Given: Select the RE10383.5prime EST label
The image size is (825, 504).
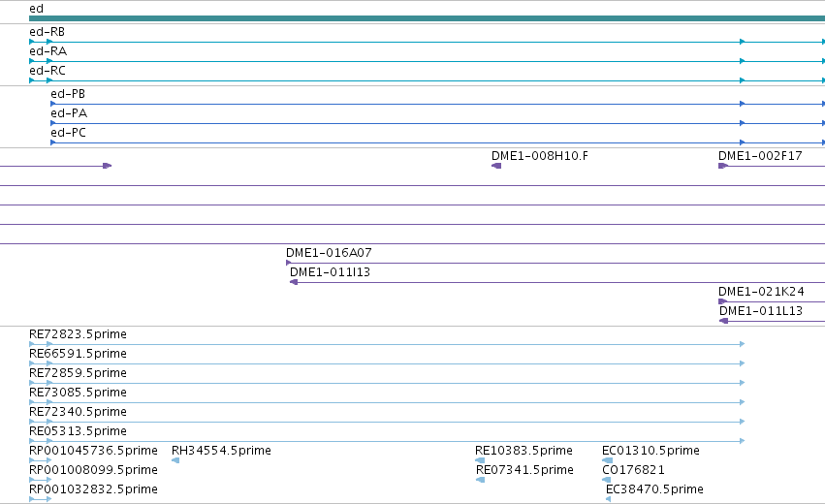Looking at the screenshot, I should 524,451.
